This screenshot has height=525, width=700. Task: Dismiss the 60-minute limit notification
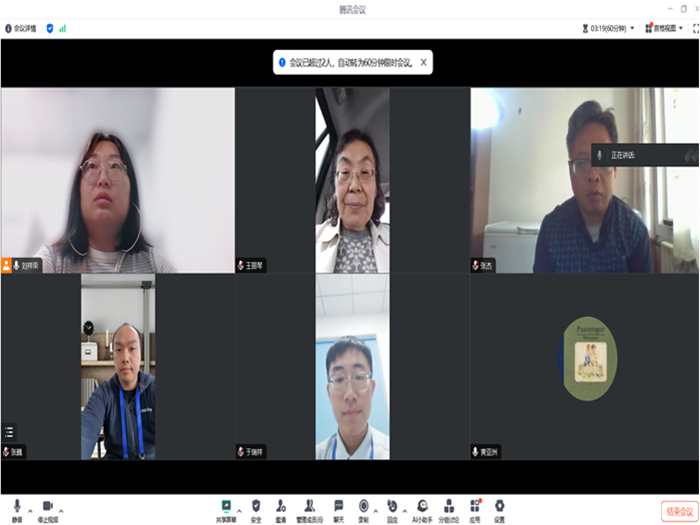click(423, 62)
